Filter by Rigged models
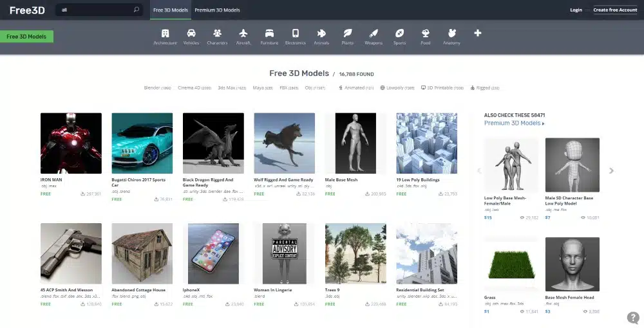 (485, 87)
